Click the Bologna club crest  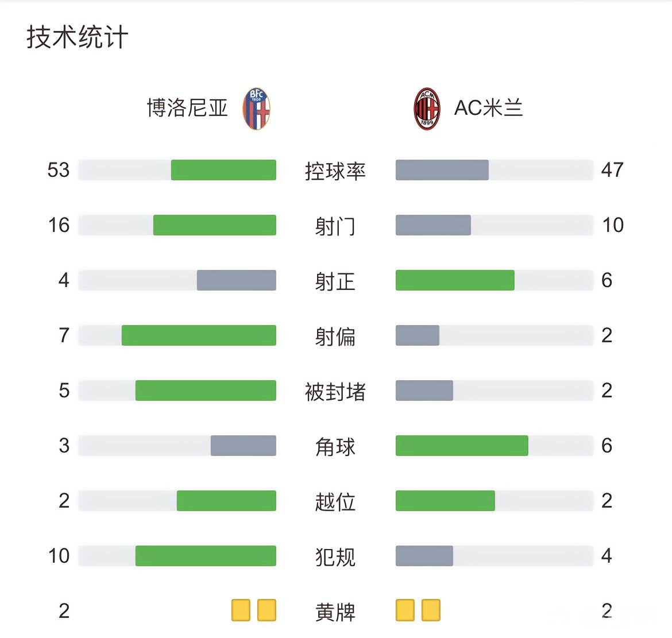[x=257, y=109]
